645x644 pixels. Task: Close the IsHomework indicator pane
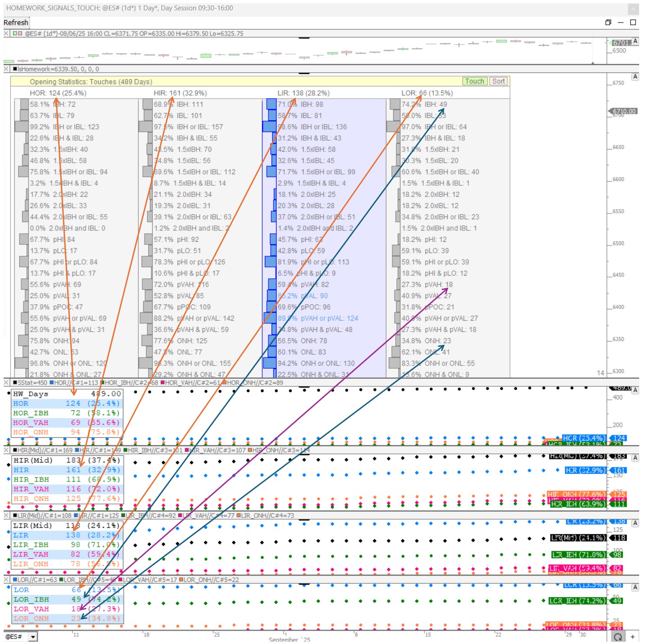coord(6,69)
